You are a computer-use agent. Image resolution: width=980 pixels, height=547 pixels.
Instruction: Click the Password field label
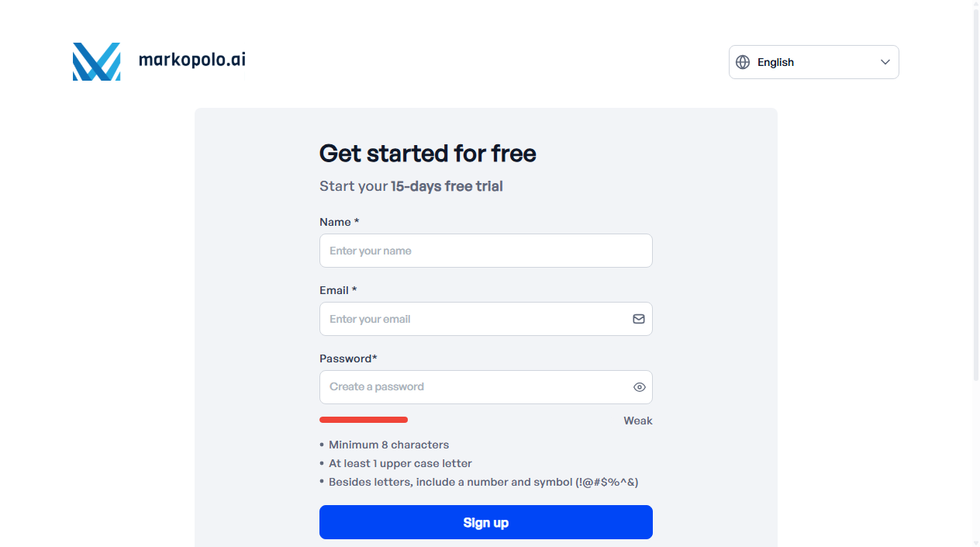point(348,358)
